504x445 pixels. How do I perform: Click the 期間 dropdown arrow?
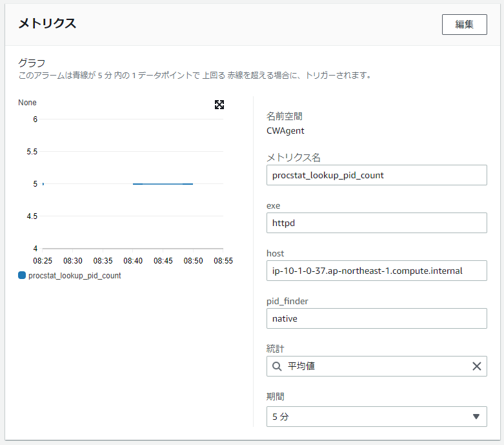pos(476,417)
